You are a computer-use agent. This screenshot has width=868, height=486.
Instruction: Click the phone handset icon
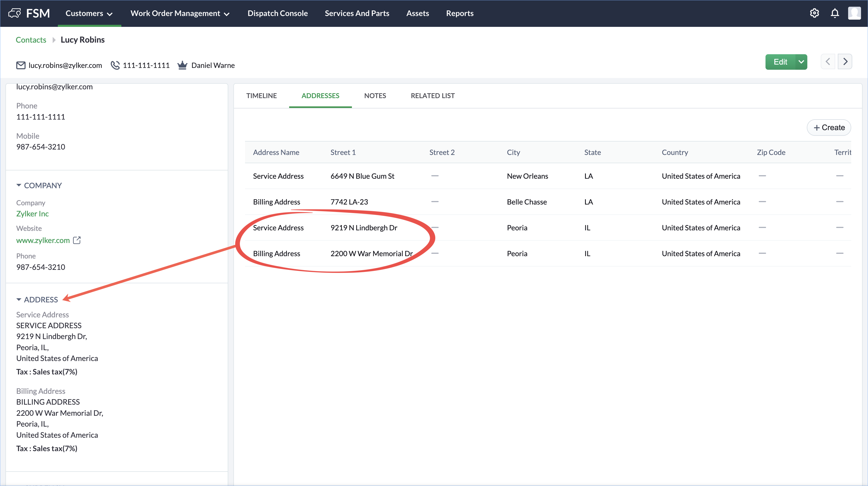pyautogui.click(x=115, y=65)
